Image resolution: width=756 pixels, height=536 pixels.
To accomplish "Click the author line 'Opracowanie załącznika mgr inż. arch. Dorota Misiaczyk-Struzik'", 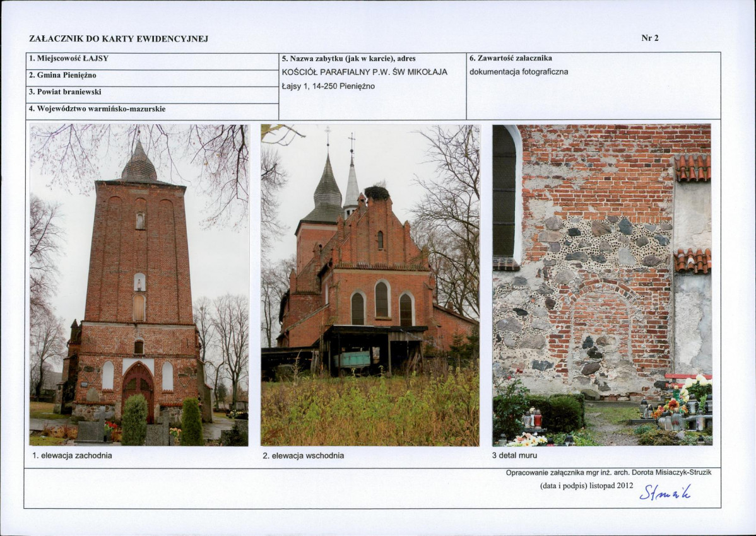I will [x=608, y=472].
